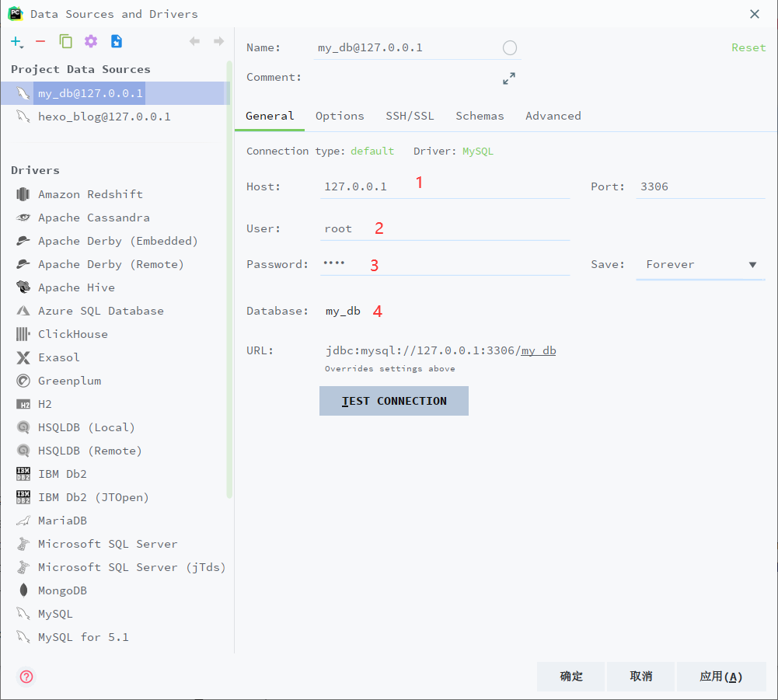Click the Comment input field

point(406,78)
